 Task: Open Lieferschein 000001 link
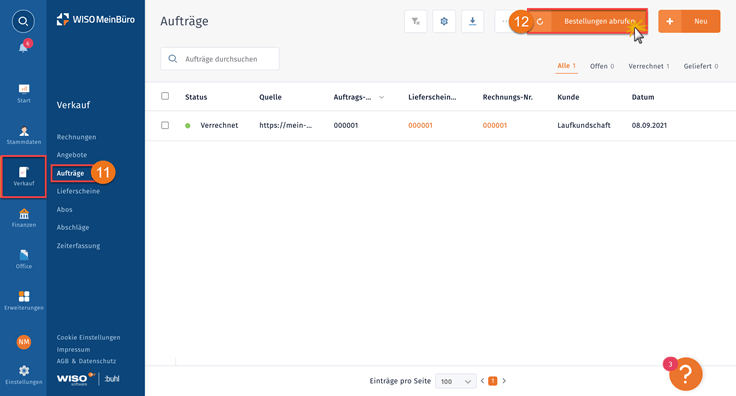point(420,125)
